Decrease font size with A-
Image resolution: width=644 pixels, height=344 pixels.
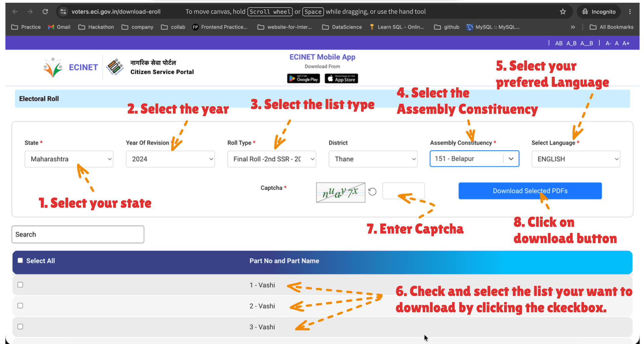608,43
